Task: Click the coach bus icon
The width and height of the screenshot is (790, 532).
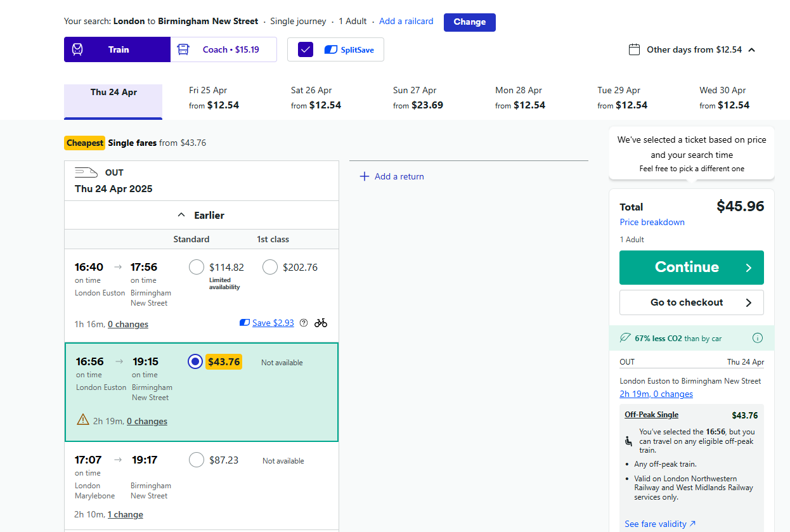Action: [183, 49]
